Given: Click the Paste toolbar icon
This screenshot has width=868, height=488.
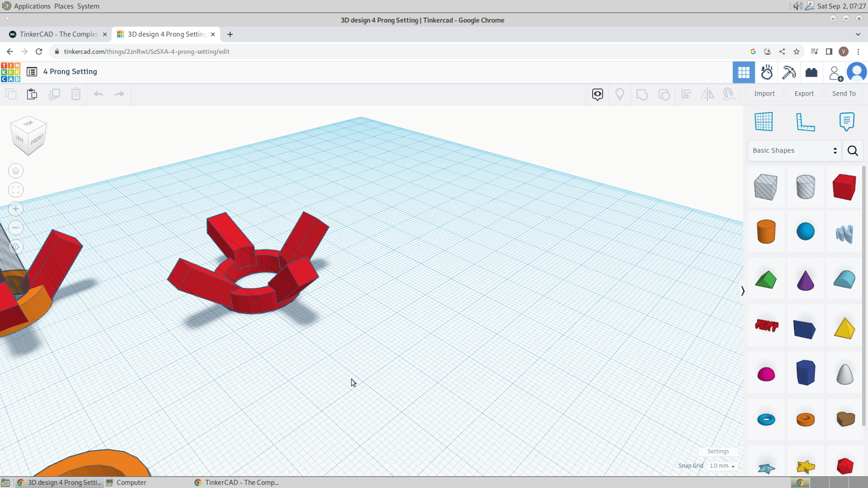Looking at the screenshot, I should [x=32, y=94].
